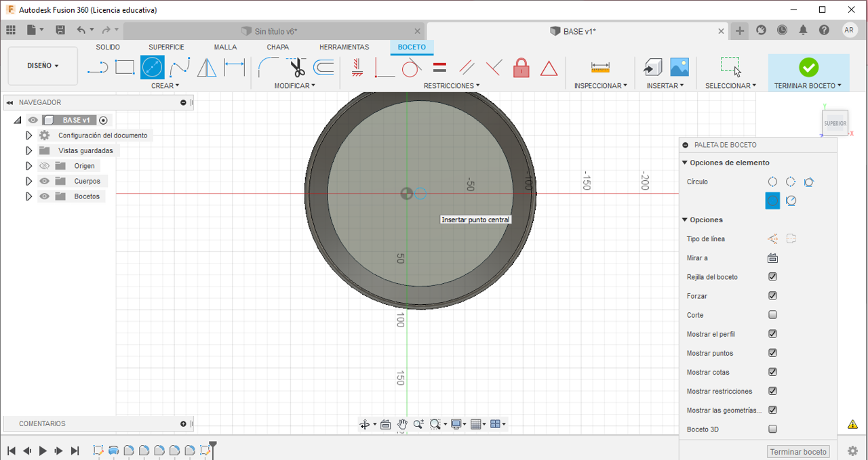
Task: Click the yellow warning triangle icon
Action: point(852,424)
